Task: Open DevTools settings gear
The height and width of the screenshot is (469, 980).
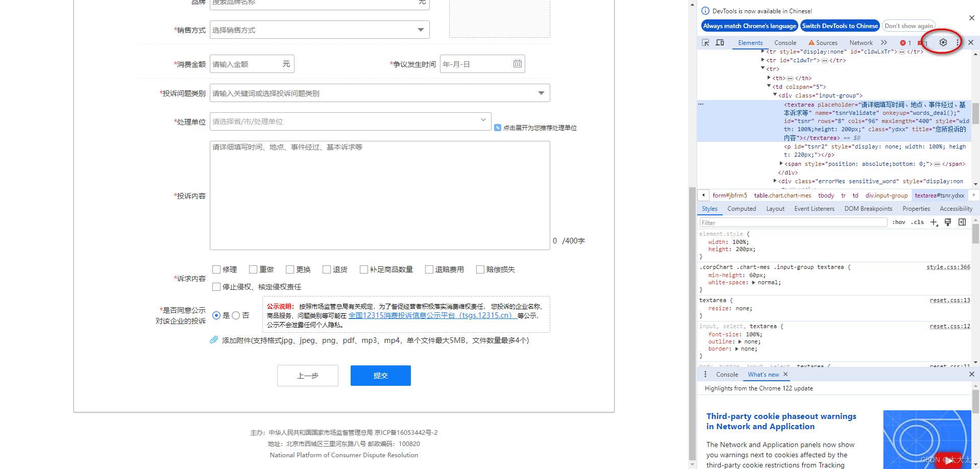Action: [x=943, y=43]
